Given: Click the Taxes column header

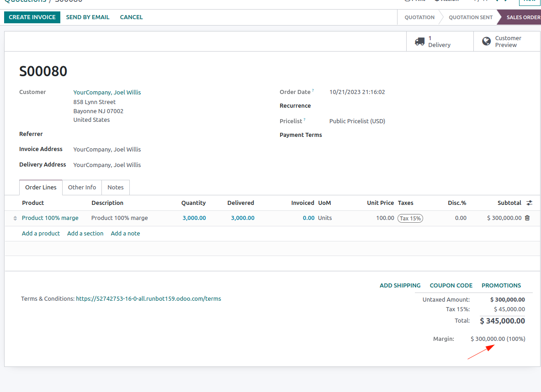Looking at the screenshot, I should coord(405,203).
